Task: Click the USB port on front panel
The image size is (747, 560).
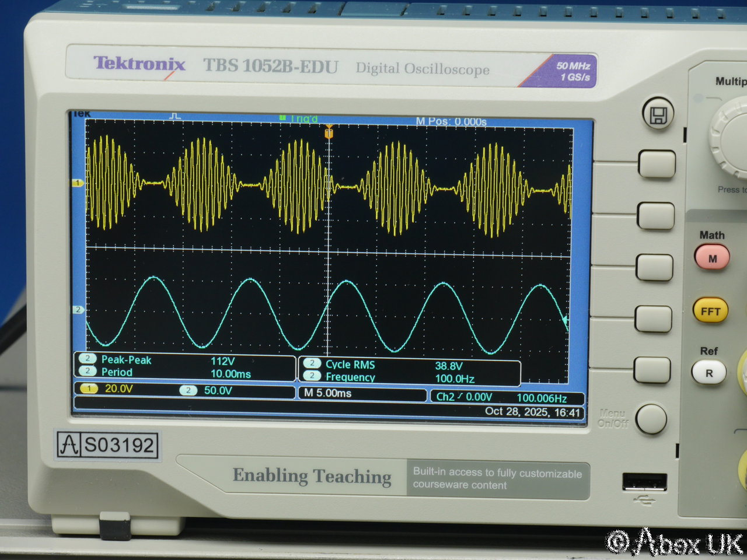Action: pos(644,482)
